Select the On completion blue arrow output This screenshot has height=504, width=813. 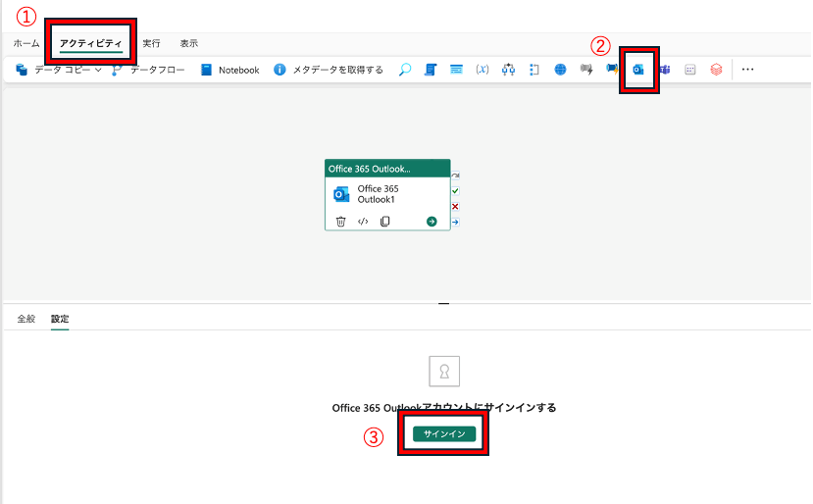(x=455, y=222)
